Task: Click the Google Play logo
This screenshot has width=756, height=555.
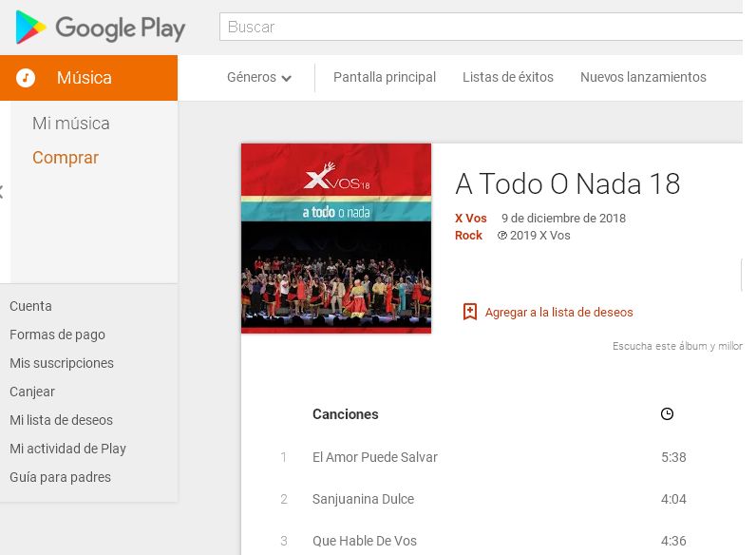Action: coord(101,28)
